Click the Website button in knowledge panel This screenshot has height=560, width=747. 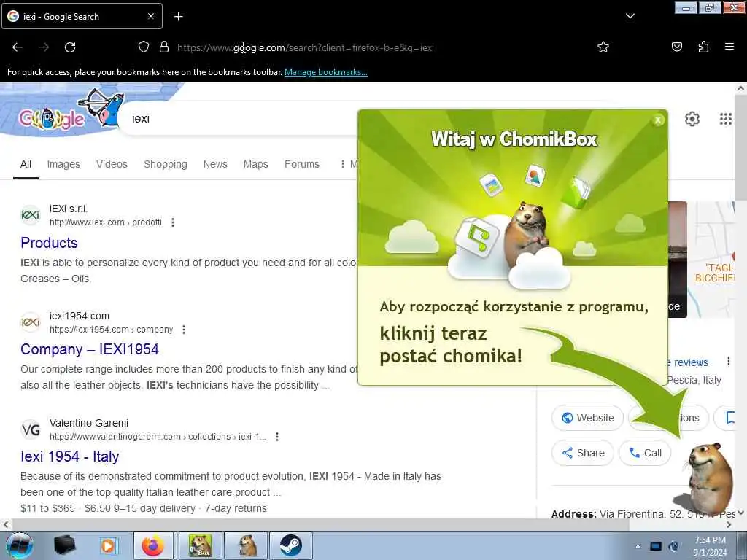click(587, 418)
